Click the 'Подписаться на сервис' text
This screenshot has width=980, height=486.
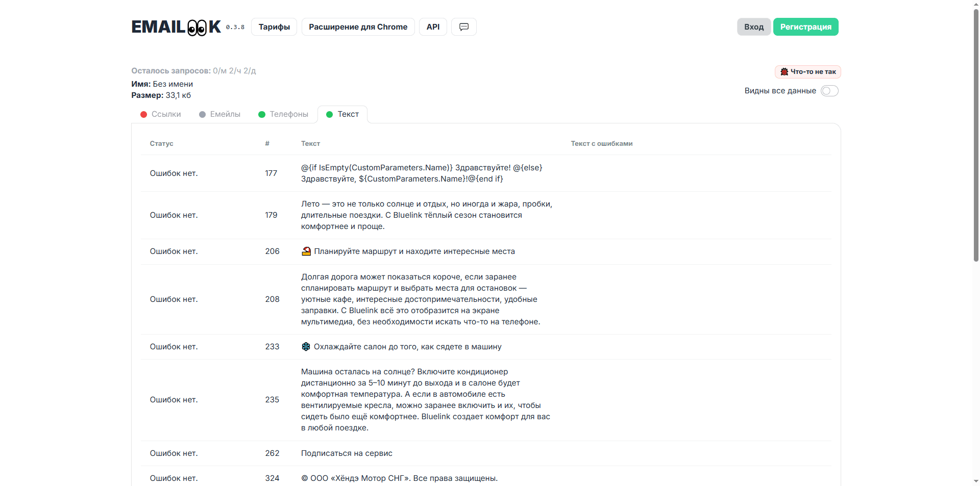[x=347, y=453]
